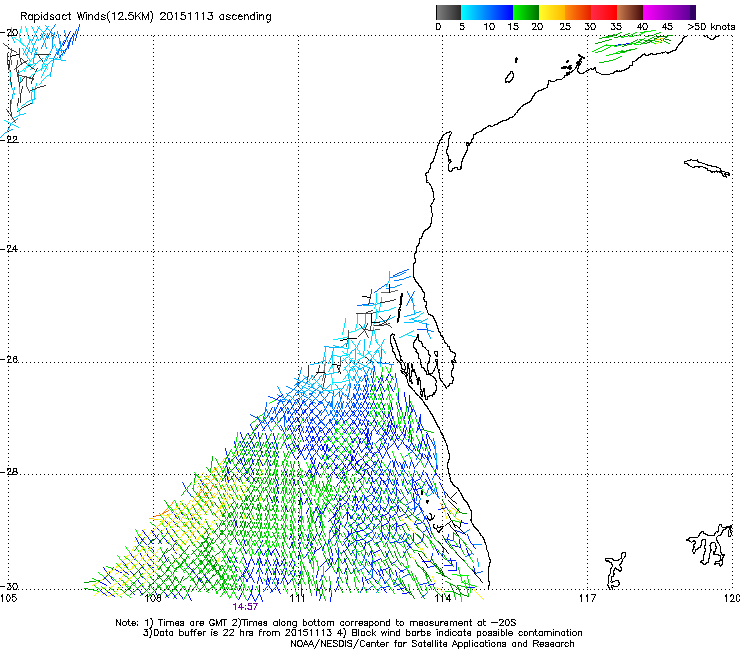Screen dimensions: 740x650
Task: Click the '108' longitude axis label
Action: pyautogui.click(x=153, y=598)
